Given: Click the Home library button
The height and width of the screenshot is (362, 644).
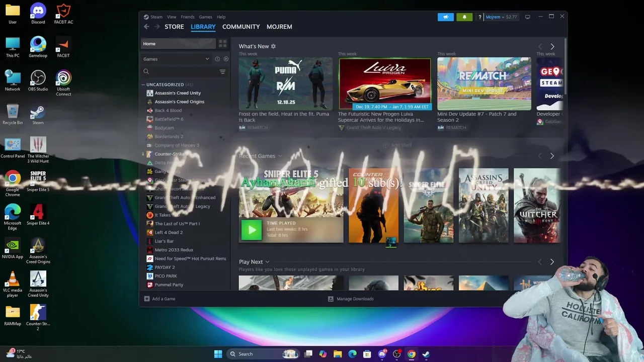Looking at the screenshot, I should coord(178,44).
